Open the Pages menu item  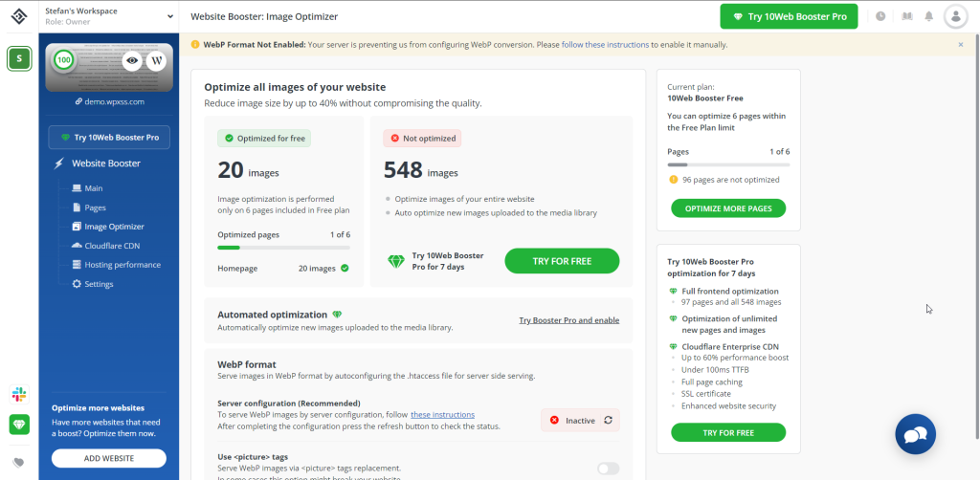point(89,207)
